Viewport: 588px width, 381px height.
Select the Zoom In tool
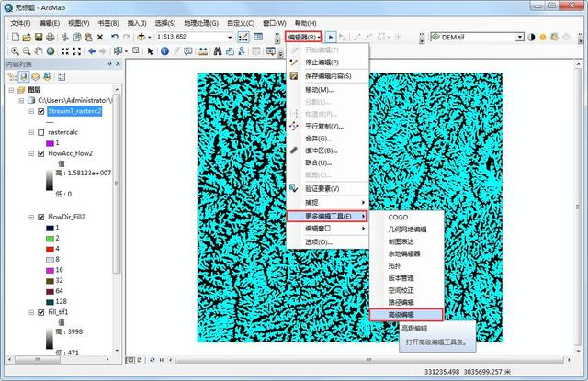[x=15, y=51]
